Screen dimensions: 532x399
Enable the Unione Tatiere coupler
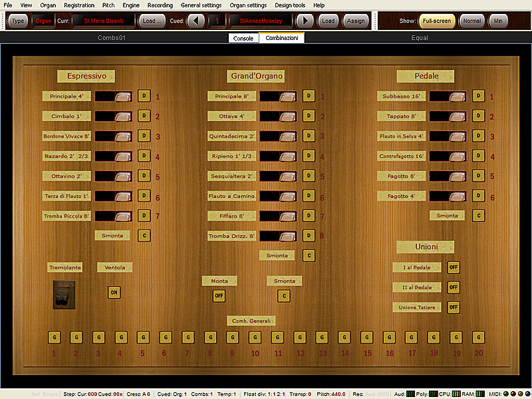pos(453,307)
